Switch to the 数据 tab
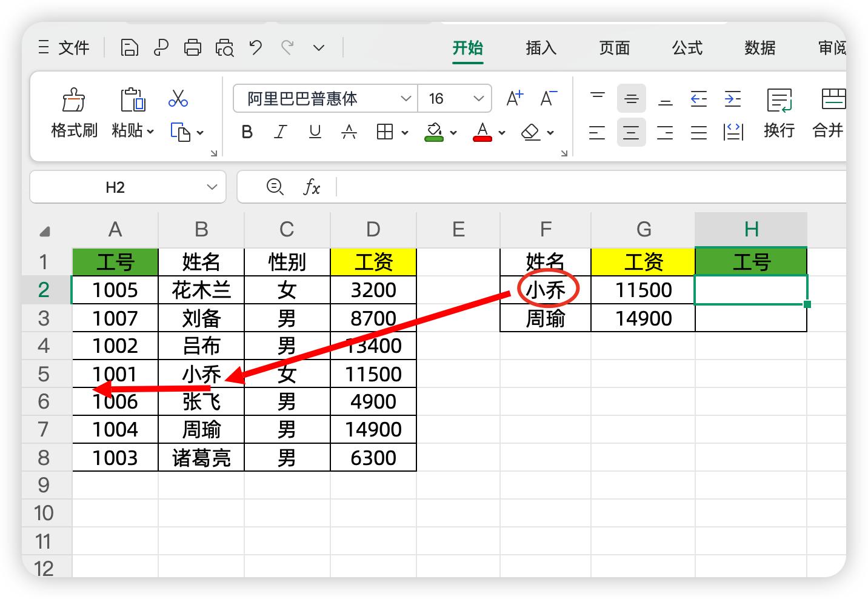This screenshot has height=599, width=868. (760, 47)
